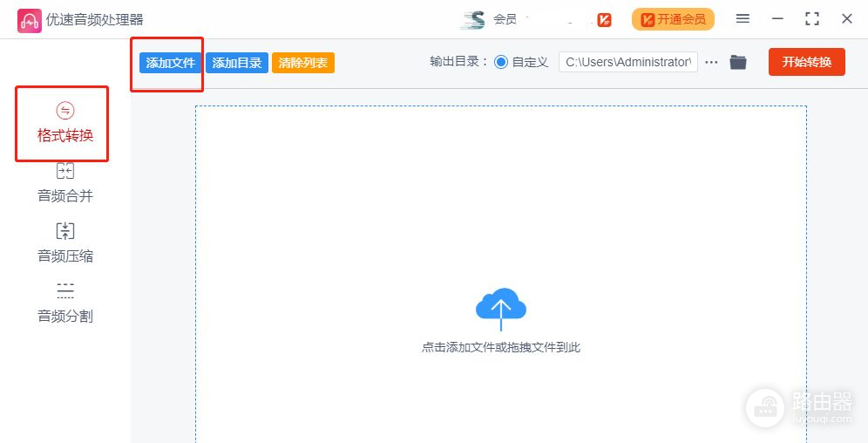Screen dimensions: 868x443
Task: Click the user avatar beside 会员
Action: (473, 19)
